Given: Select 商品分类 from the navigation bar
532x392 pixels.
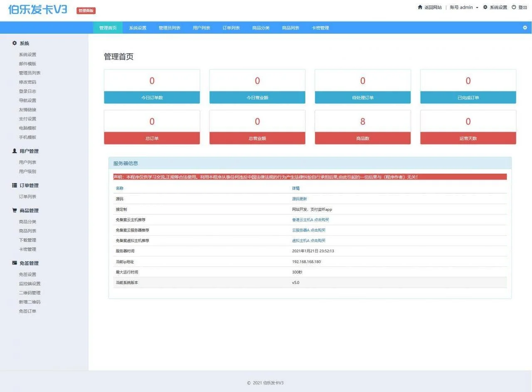Looking at the screenshot, I should pyautogui.click(x=260, y=27).
